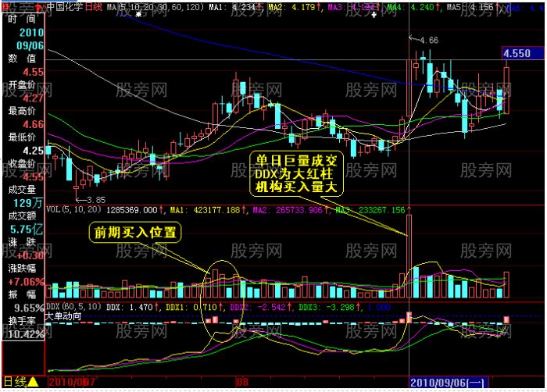
Task: Open the DDX(60,5,10) indicator label
Action: pos(73,307)
